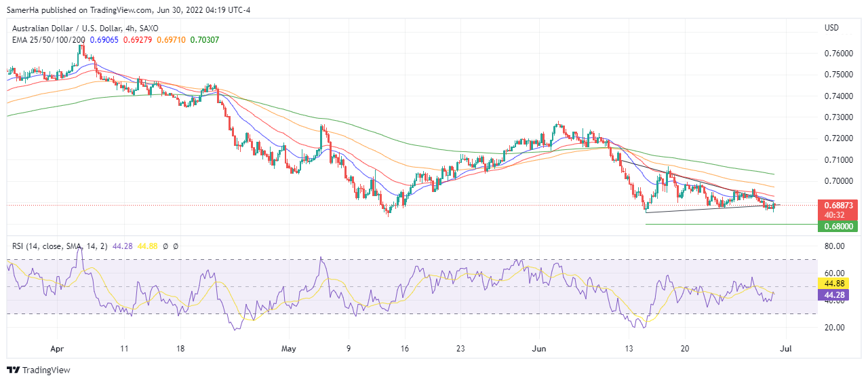Click the TradingView logo at bottom left
The image size is (868, 382).
click(x=39, y=370)
